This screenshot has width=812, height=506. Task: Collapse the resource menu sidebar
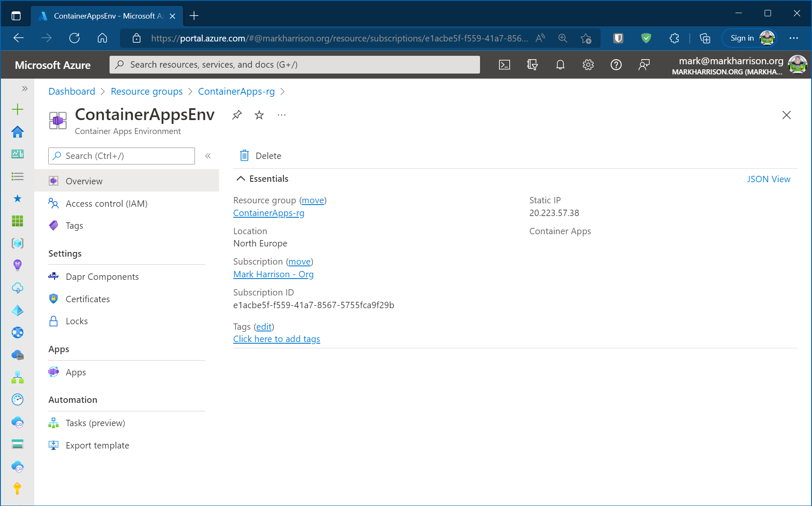(208, 156)
